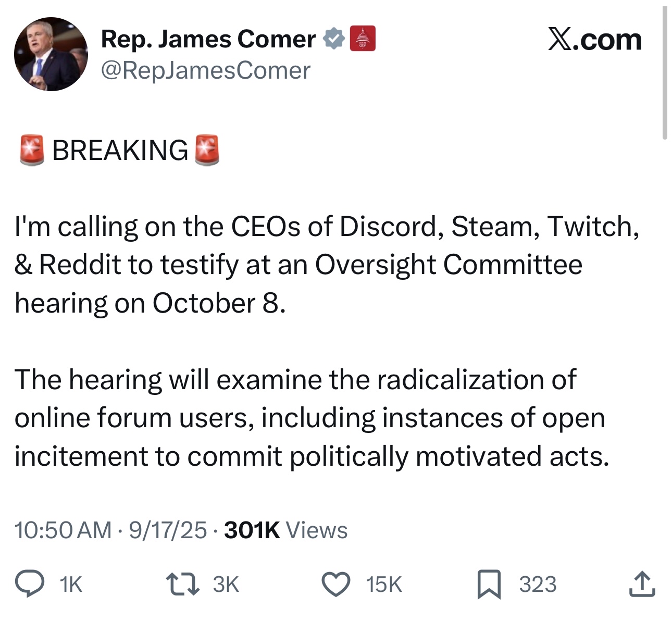The width and height of the screenshot is (672, 621).
Task: Click the 323 bookmarks count
Action: click(x=538, y=585)
